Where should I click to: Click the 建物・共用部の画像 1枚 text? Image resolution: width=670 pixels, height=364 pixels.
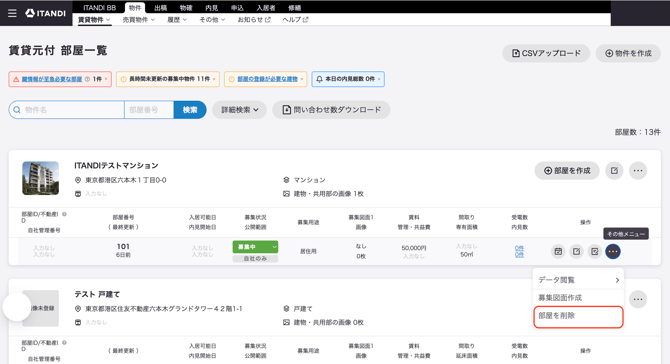tap(329, 194)
